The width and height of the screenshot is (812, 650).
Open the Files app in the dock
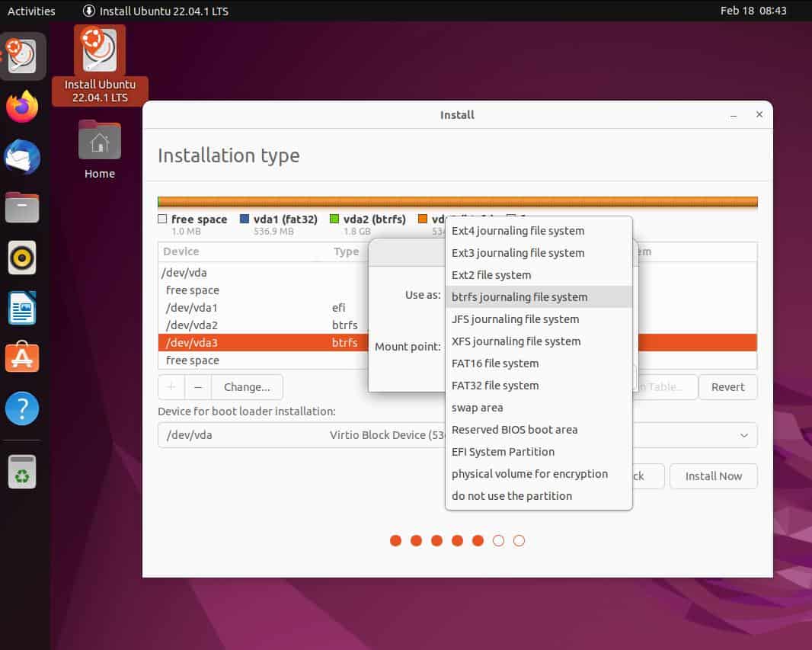(22, 207)
